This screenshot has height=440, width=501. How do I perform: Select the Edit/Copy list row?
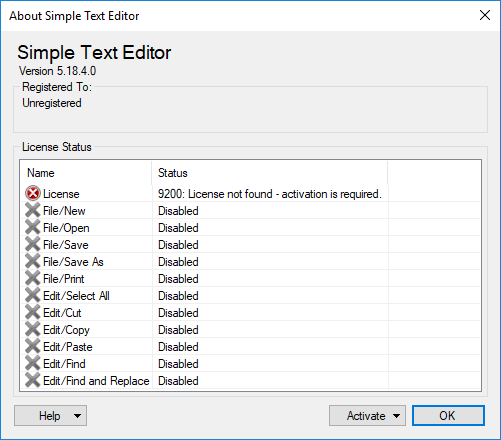251,330
